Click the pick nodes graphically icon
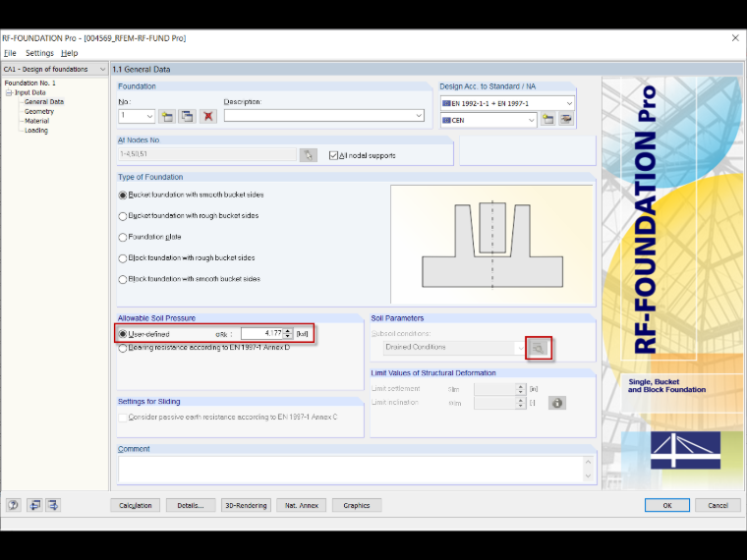This screenshot has width=747, height=560. click(x=309, y=155)
